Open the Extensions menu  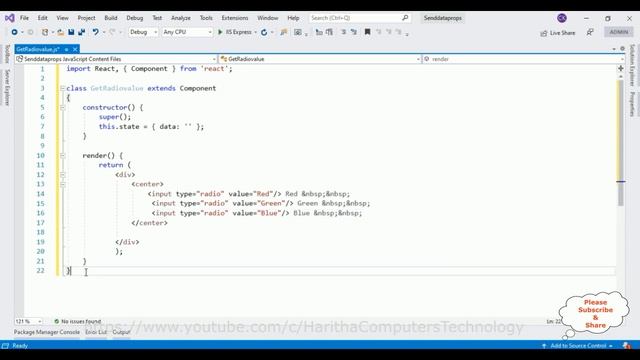pos(235,18)
